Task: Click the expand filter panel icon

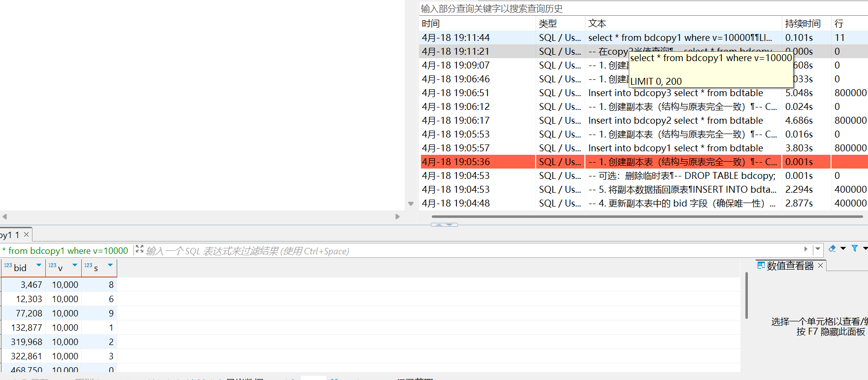Action: pyautogui.click(x=139, y=249)
